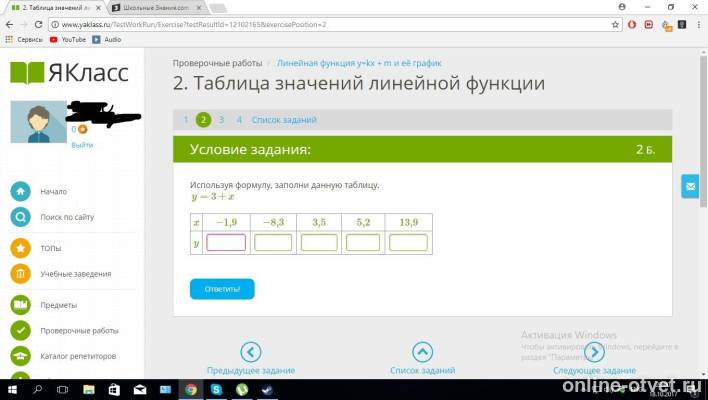Click the Каталог репетиторов sidebar label

coord(78,356)
